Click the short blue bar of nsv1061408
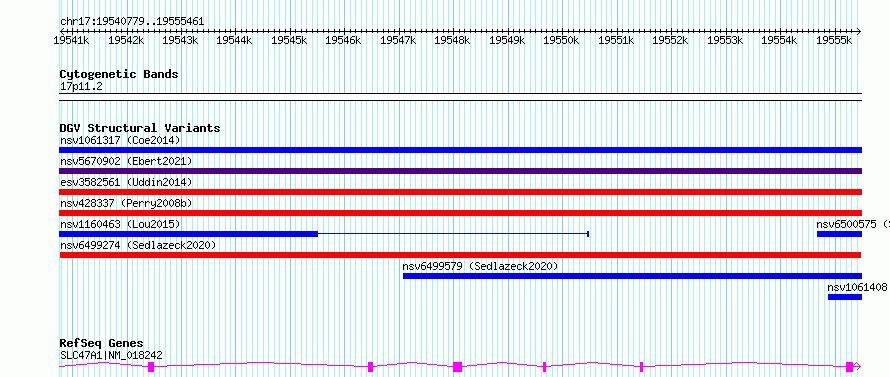Viewport: 890px width, 377px height. (845, 297)
